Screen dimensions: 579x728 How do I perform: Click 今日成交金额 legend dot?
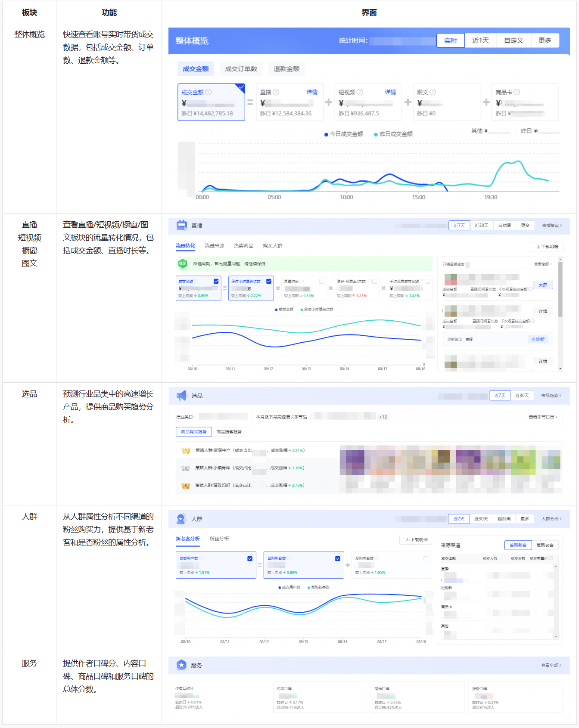pos(326,134)
